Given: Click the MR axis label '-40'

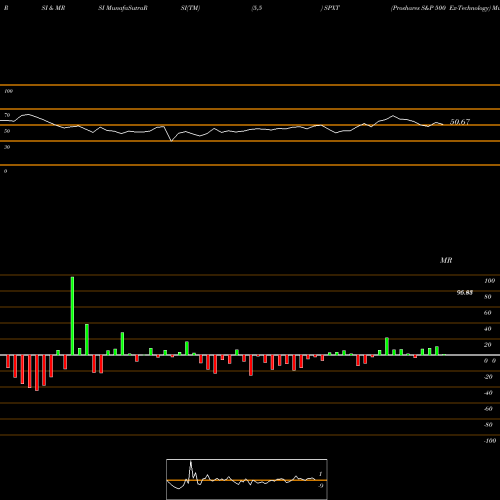Looking at the screenshot, I should coord(488,393).
